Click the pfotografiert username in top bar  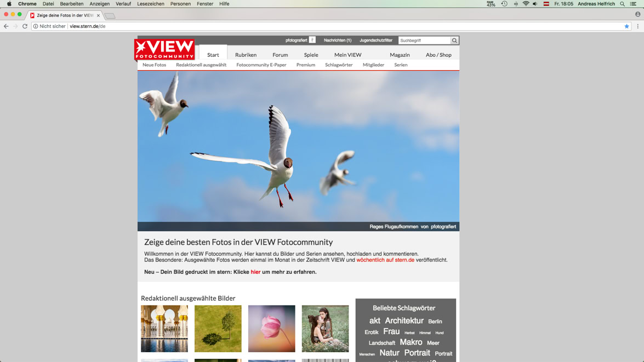pos(296,40)
